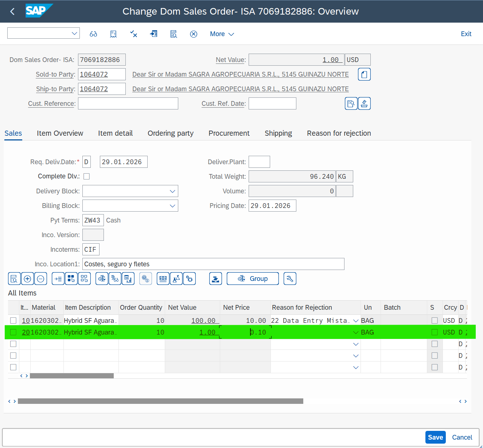Toggle the Complete Dlv. checkbox
483x448 pixels.
point(86,177)
